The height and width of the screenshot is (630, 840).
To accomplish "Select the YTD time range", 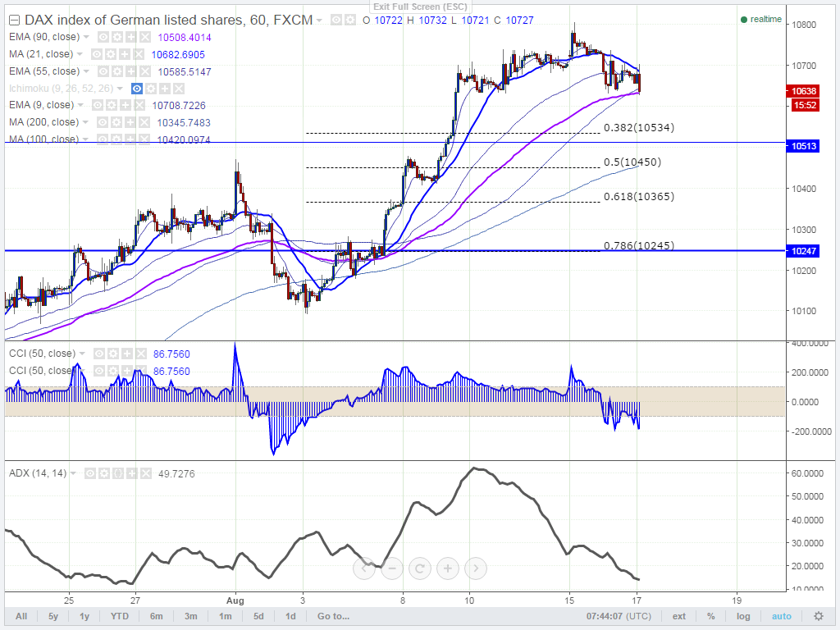I will point(120,616).
